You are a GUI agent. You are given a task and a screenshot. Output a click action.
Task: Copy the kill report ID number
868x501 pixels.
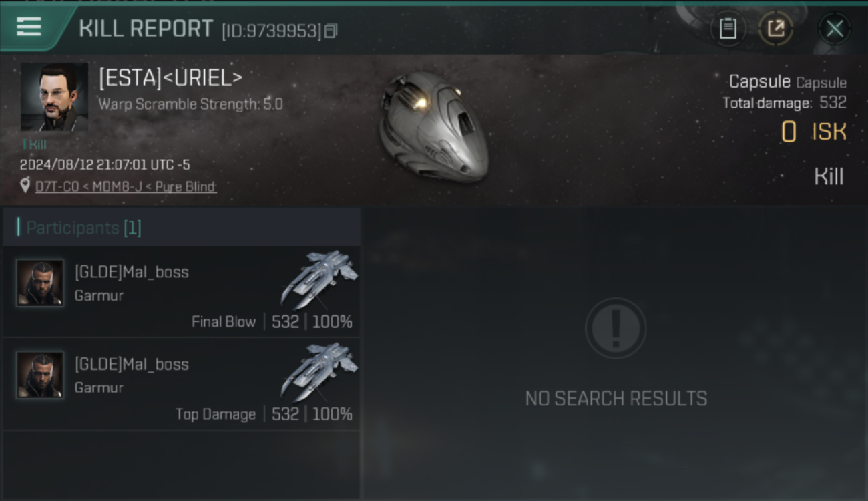(331, 31)
